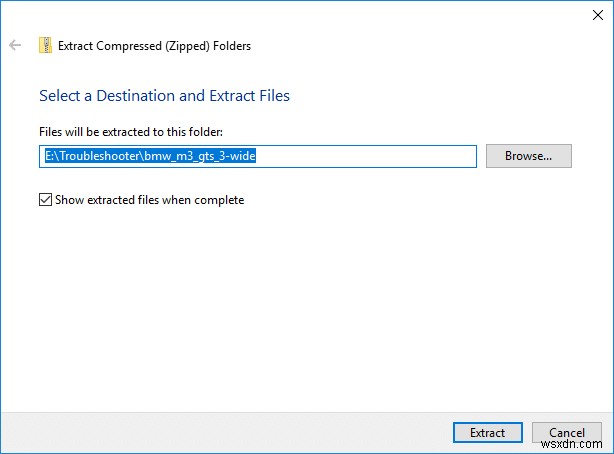Click the checkmark box beside Show extracted files

[45, 200]
